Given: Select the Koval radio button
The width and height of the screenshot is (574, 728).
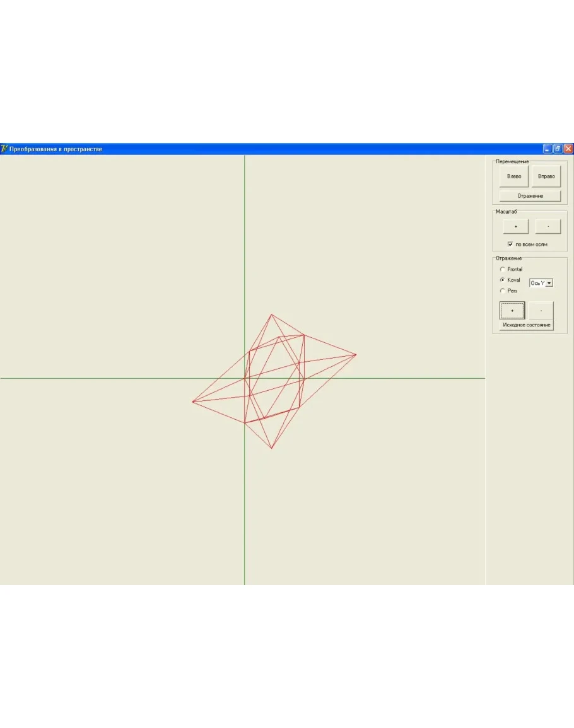Looking at the screenshot, I should (503, 280).
